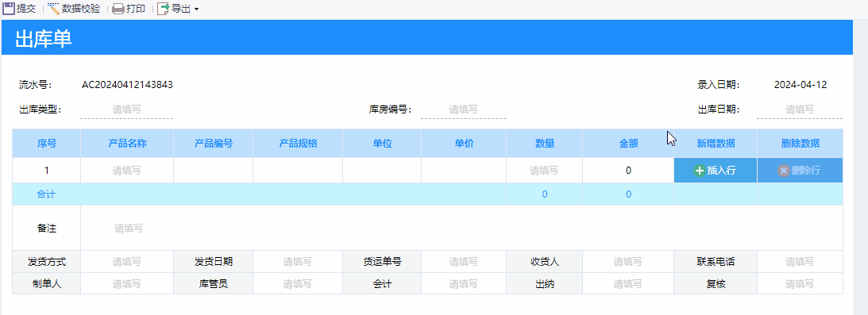Click the 产品名称 column header

coord(127,143)
